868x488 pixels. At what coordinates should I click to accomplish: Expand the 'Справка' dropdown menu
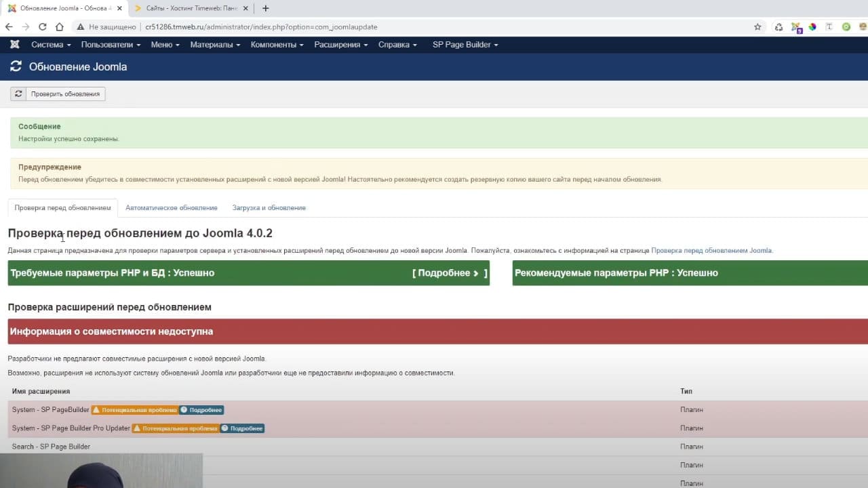point(397,45)
